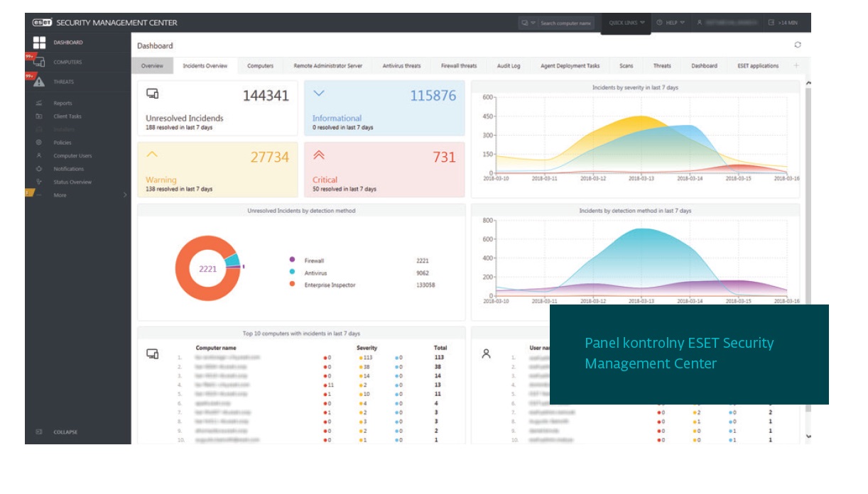868x494 pixels.
Task: Click the Policies gear icon in sidebar
Action: [39, 143]
